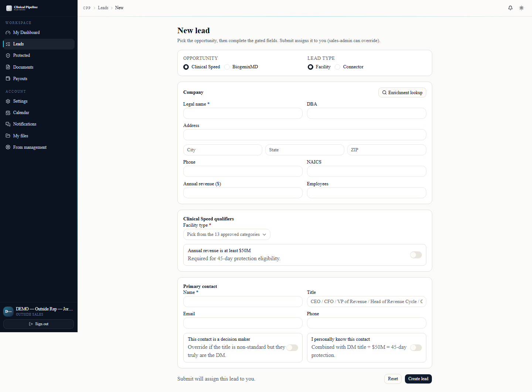Open My files in sidebar
The height and width of the screenshot is (392, 532).
coord(39,136)
